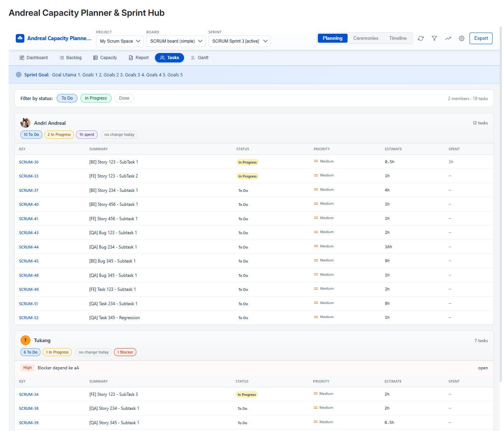This screenshot has width=504, height=431.
Task: Open the PROJECT dropdown My Scrum Space
Action: [x=119, y=41]
